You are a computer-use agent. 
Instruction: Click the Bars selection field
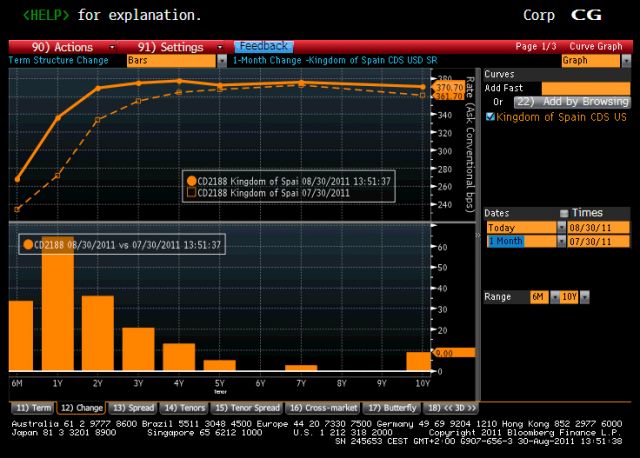[x=171, y=61]
